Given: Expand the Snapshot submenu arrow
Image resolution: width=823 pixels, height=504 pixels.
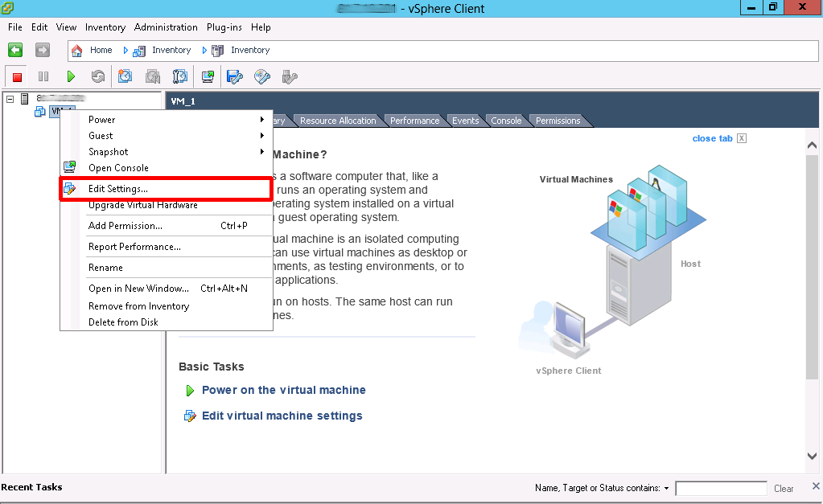Looking at the screenshot, I should tap(262, 152).
